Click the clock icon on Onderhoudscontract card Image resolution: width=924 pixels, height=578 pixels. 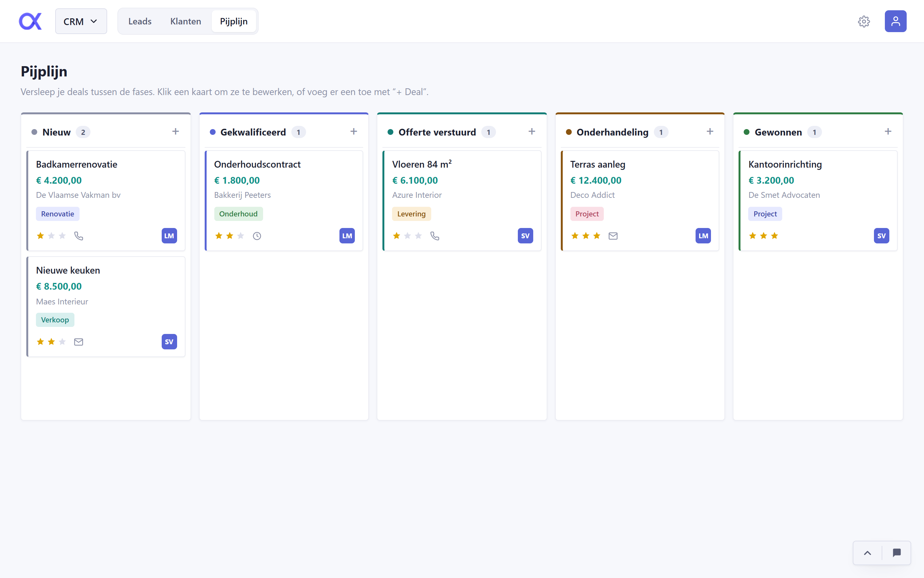(257, 236)
